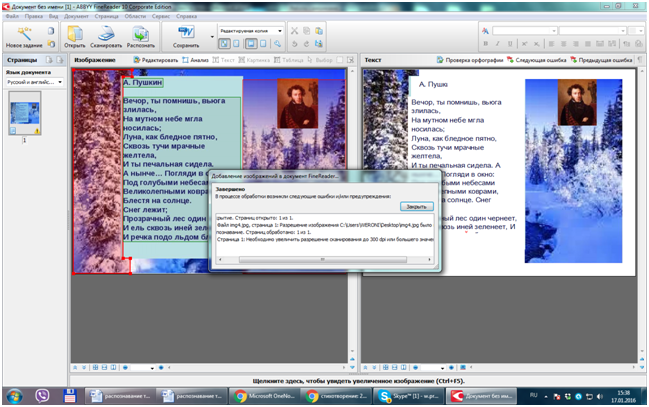649x407 pixels.
Task: Click the Windows Start button
Action: point(14,397)
